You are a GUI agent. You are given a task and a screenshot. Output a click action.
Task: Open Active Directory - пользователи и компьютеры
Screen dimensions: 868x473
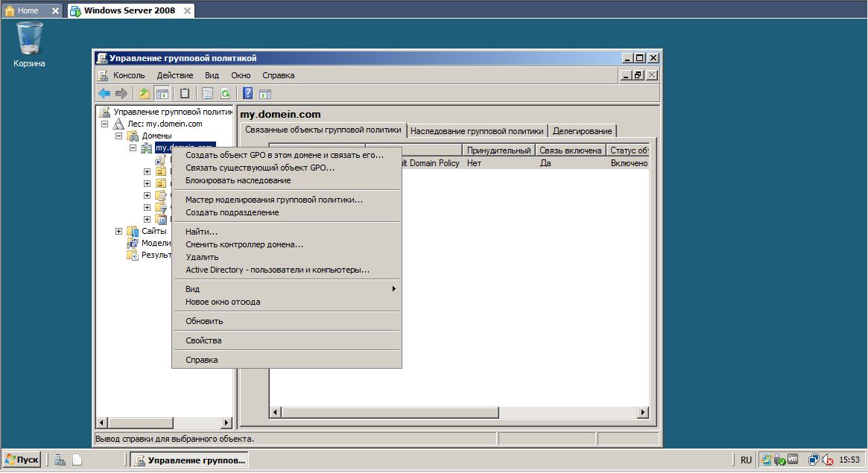[x=287, y=270]
